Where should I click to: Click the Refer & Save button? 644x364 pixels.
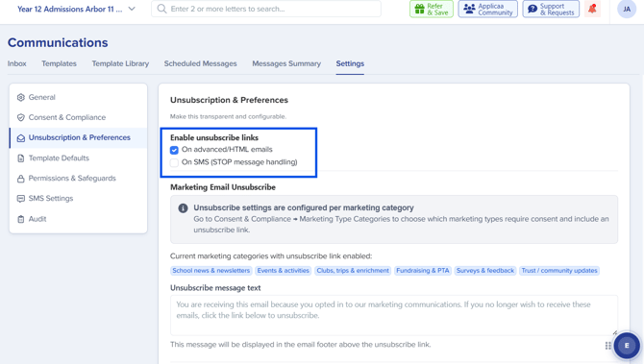tap(432, 9)
